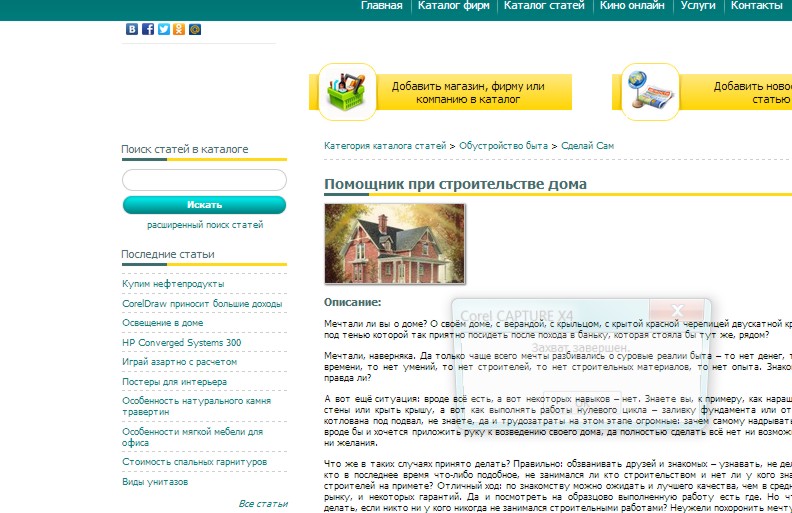Open article CorelDraw приносит большие доходы
Screen dimensions: 792x513
point(202,303)
